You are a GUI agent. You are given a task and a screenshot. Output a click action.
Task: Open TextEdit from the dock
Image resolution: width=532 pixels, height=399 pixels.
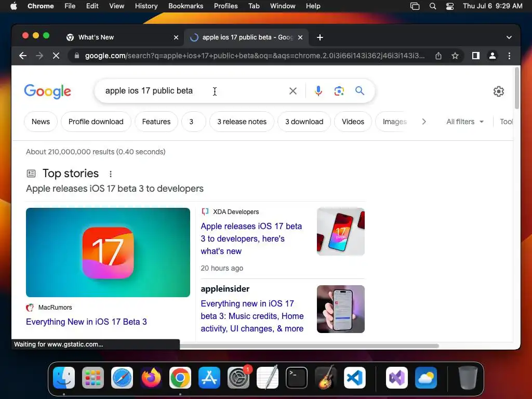[268, 378]
